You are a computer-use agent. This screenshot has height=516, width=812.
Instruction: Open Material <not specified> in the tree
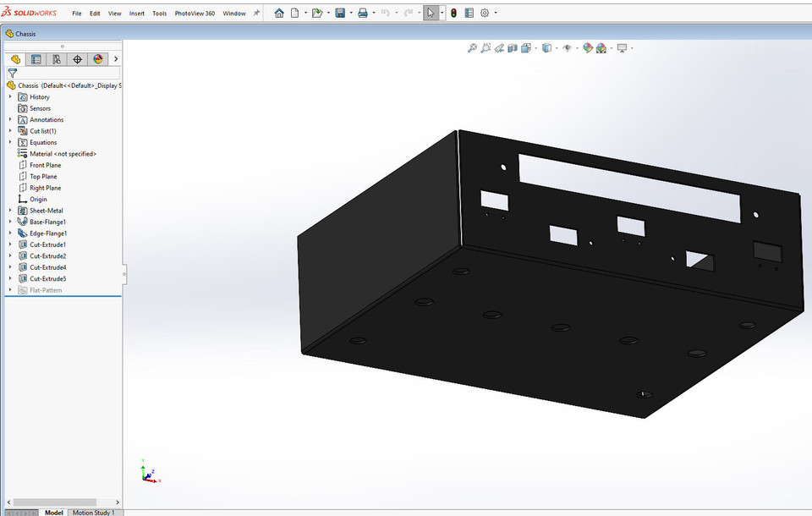pyautogui.click(x=63, y=153)
